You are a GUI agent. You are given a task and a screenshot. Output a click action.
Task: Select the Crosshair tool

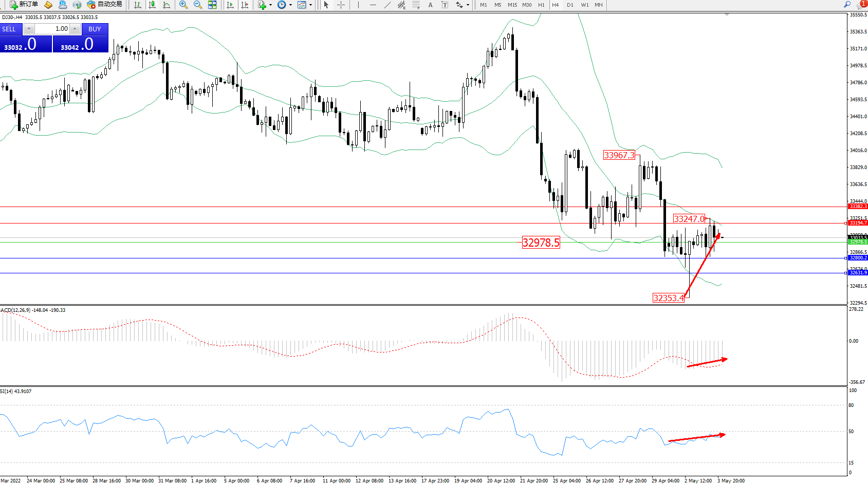point(341,5)
